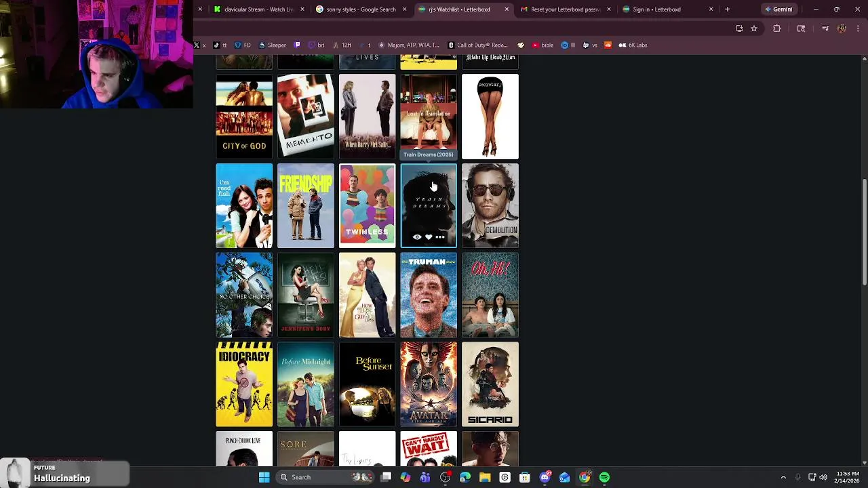Open Copilot from the taskbar
Screen dimensions: 868x488
click(x=406, y=477)
